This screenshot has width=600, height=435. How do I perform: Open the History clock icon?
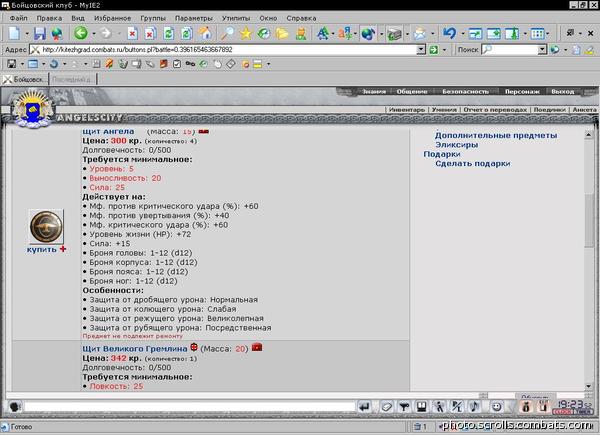point(264,34)
